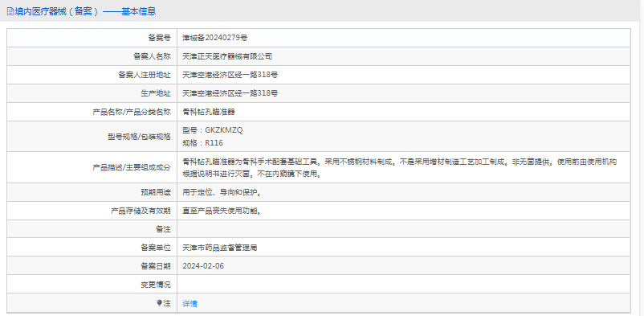Viewport: 644px width, 316px height.
Task: Click the lightbulb icon next to 注
Action: click(159, 303)
